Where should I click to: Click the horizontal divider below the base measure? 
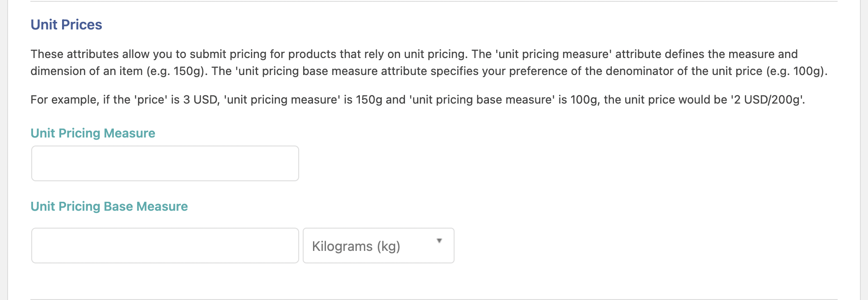coord(433,299)
